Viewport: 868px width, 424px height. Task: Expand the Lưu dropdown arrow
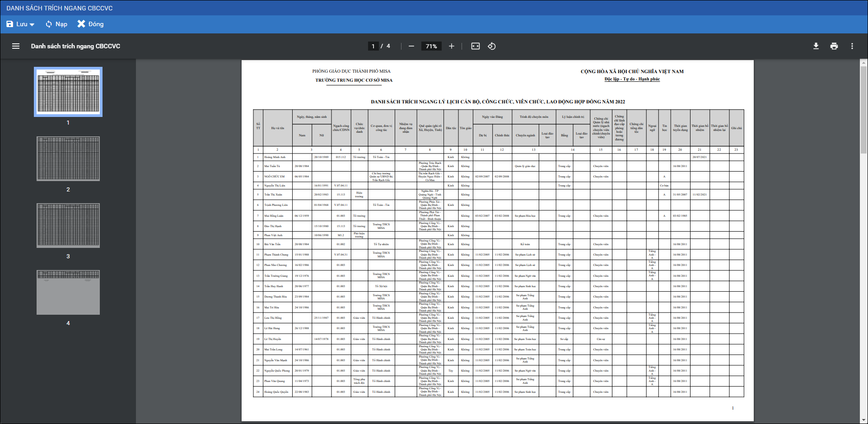pos(32,24)
